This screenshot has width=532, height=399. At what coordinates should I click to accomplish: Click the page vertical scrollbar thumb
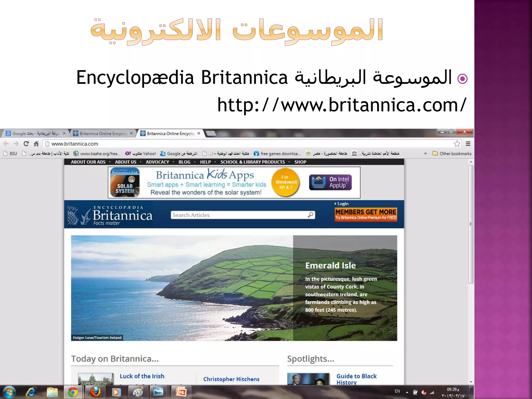(x=471, y=224)
